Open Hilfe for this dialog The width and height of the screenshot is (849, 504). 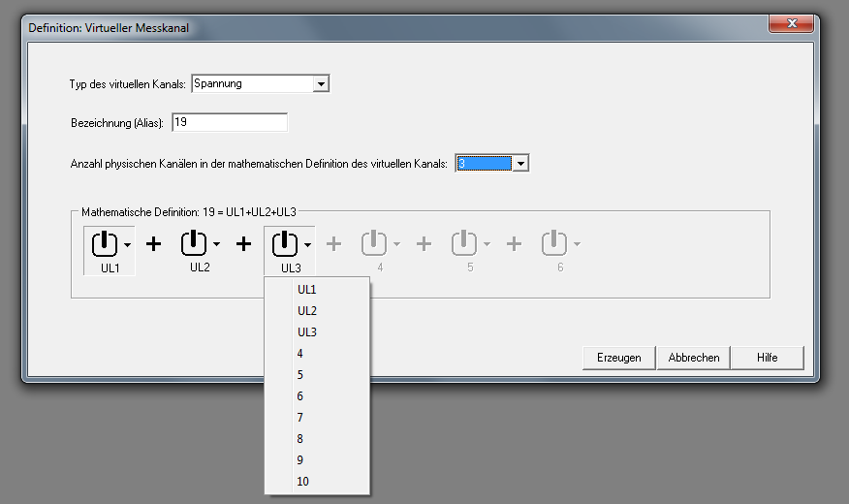tap(767, 358)
